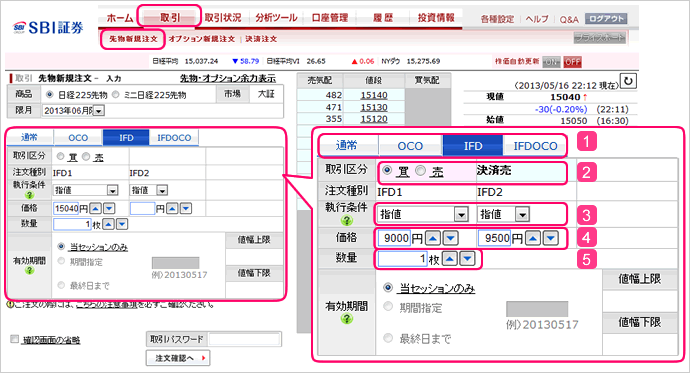Viewport: 690px width, 373px height.
Task: Click the refresh quote icon beside the timestamp
Action: point(628,81)
